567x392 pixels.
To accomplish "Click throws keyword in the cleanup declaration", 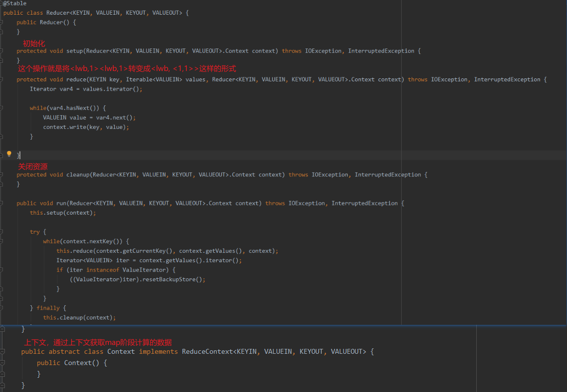I will click(298, 174).
